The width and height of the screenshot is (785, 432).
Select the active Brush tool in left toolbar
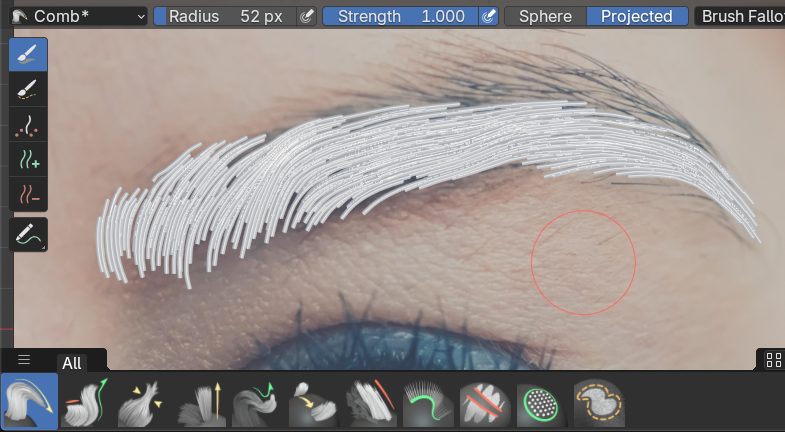[x=28, y=54]
